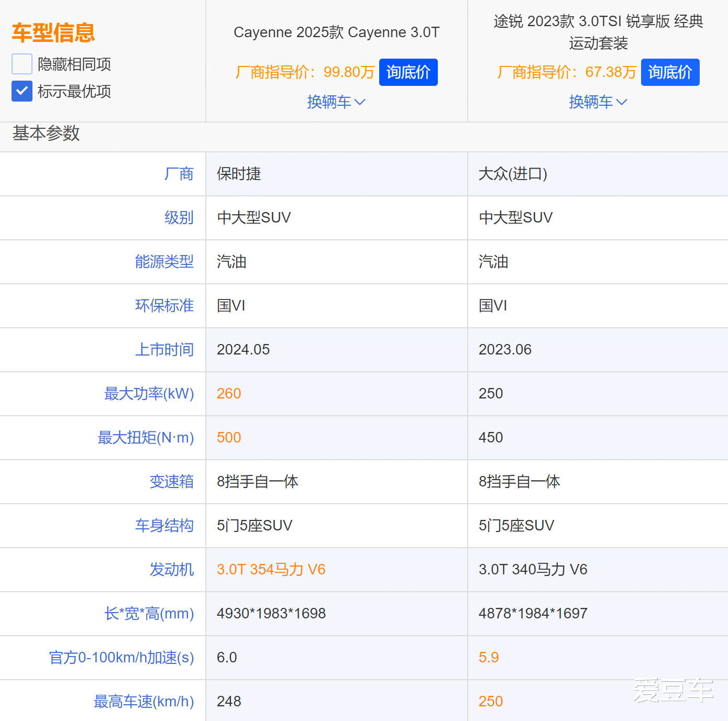The image size is (728, 721).
Task: Click the 最大扭矩(N·m) label
Action: click(x=146, y=438)
